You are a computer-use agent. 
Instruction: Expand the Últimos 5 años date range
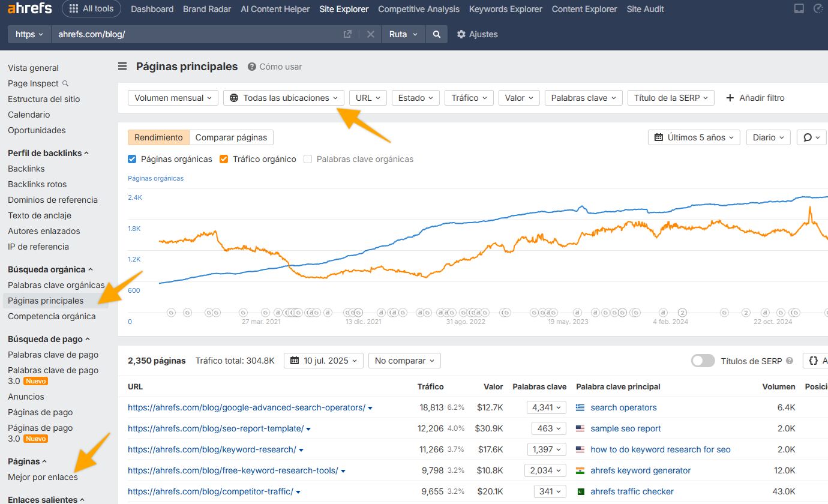pos(694,137)
